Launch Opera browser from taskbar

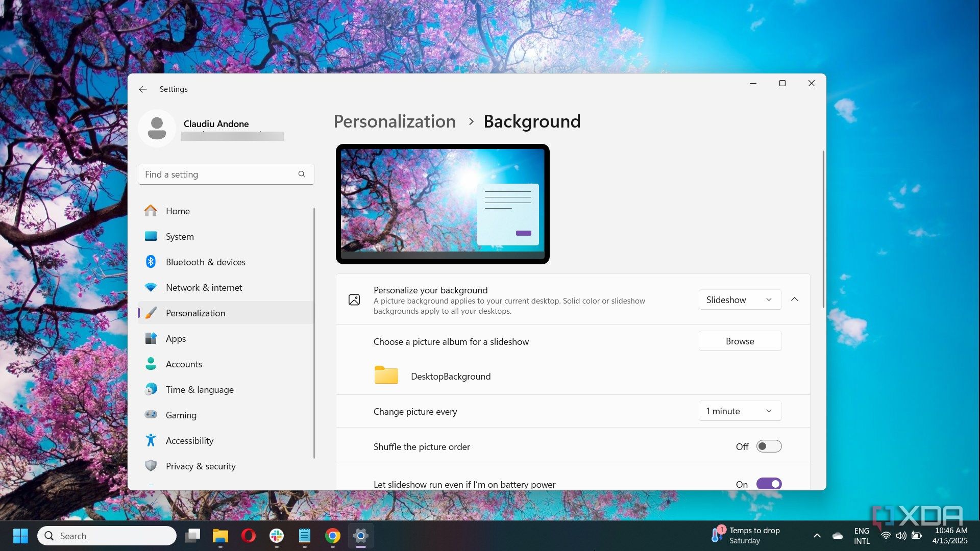(x=249, y=536)
